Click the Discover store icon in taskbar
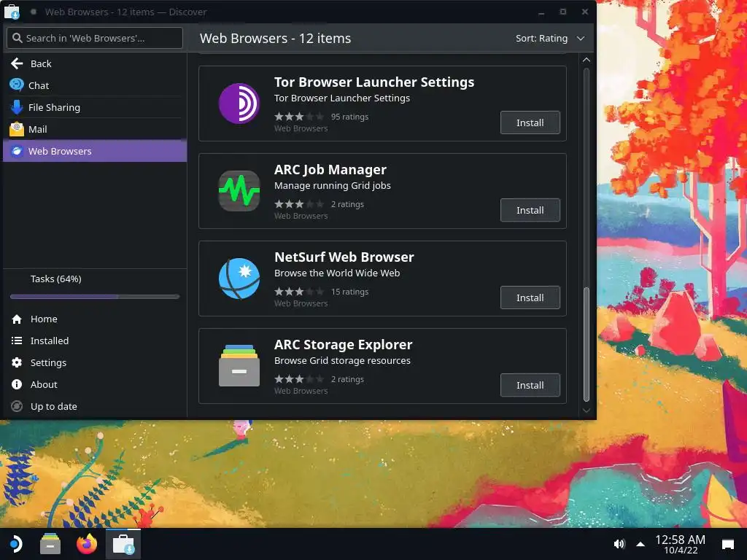The width and height of the screenshot is (747, 560). coord(123,544)
